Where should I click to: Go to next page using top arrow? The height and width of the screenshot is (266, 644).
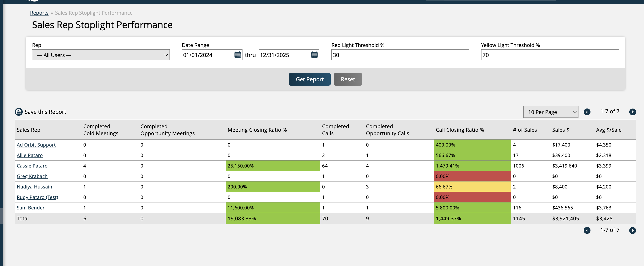pyautogui.click(x=632, y=112)
